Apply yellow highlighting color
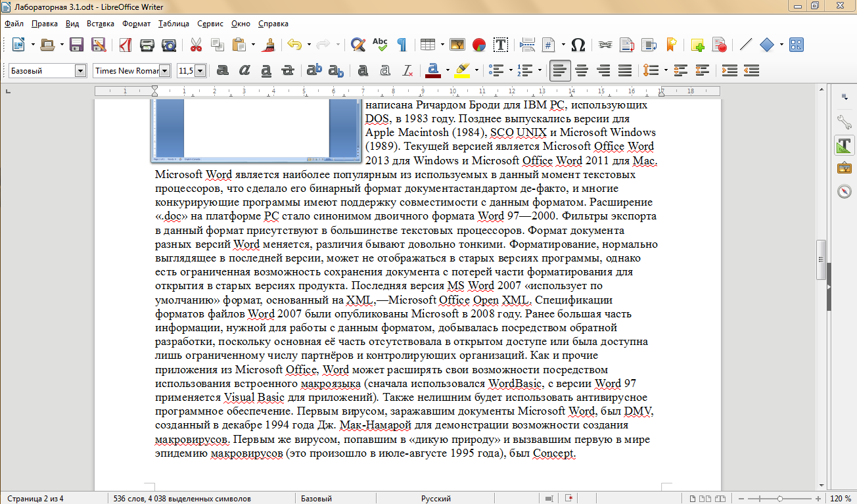 click(462, 70)
